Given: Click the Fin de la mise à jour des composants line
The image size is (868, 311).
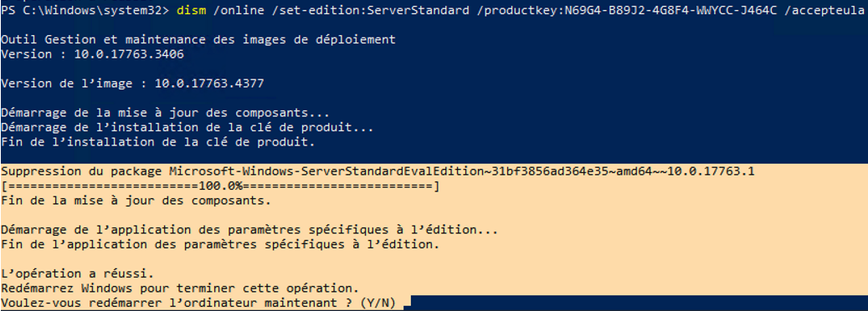Looking at the screenshot, I should click(136, 201).
